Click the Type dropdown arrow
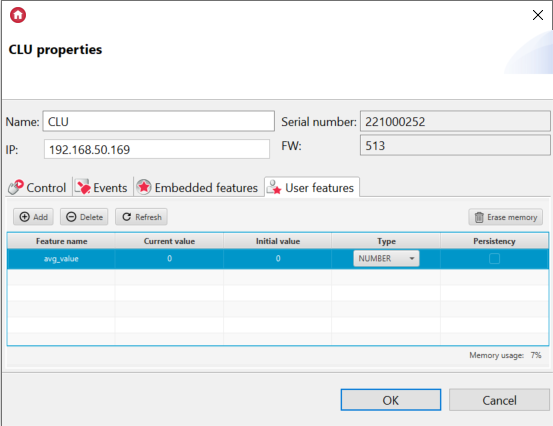This screenshot has height=426, width=553. tap(412, 258)
